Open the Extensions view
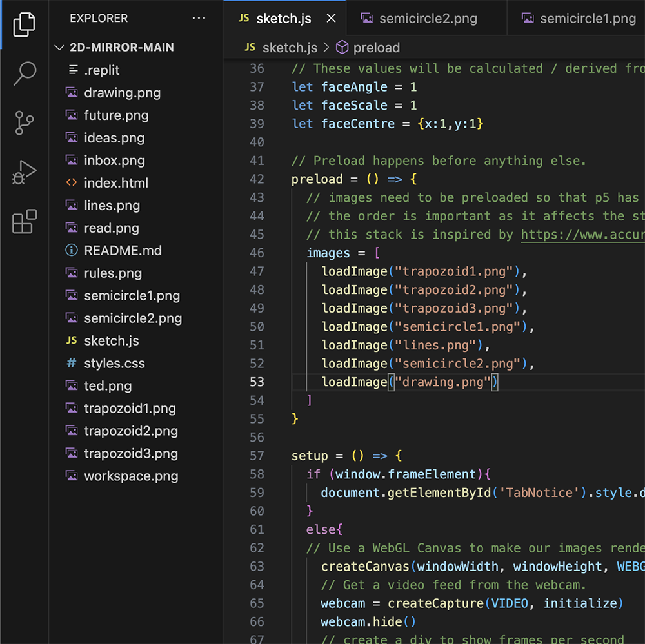Screen dimensions: 645x644 click(x=24, y=221)
